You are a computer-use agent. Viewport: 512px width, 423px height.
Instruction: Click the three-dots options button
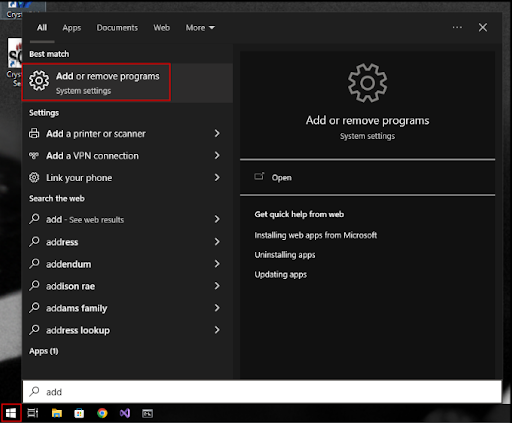pyautogui.click(x=457, y=27)
